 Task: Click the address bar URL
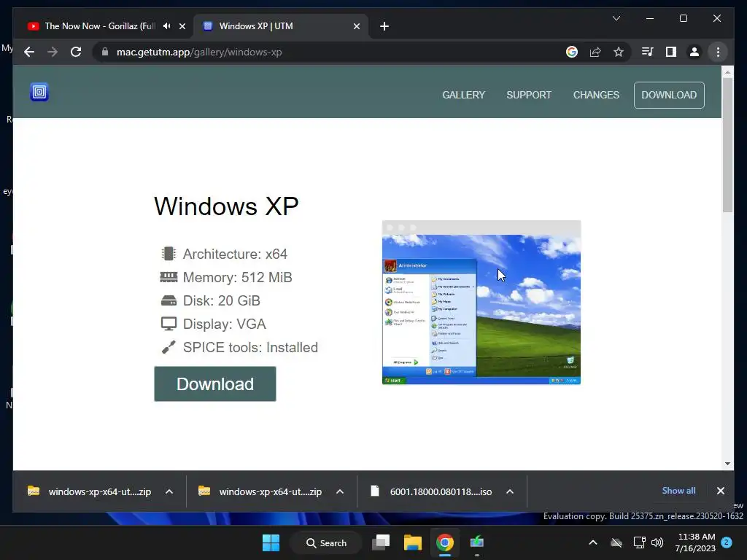(199, 52)
